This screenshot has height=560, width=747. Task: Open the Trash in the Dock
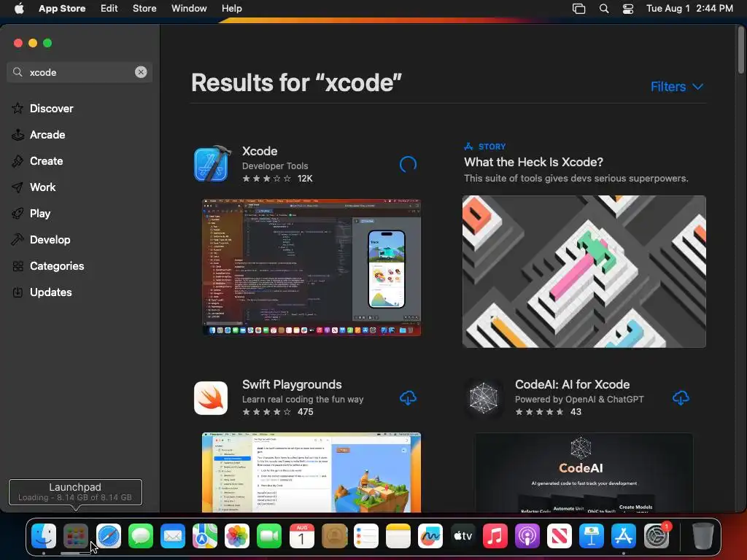pos(703,536)
